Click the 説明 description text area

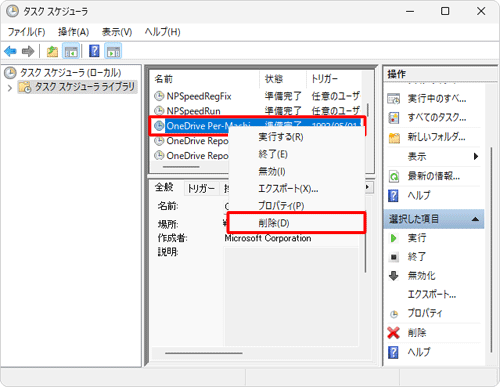pos(292,296)
